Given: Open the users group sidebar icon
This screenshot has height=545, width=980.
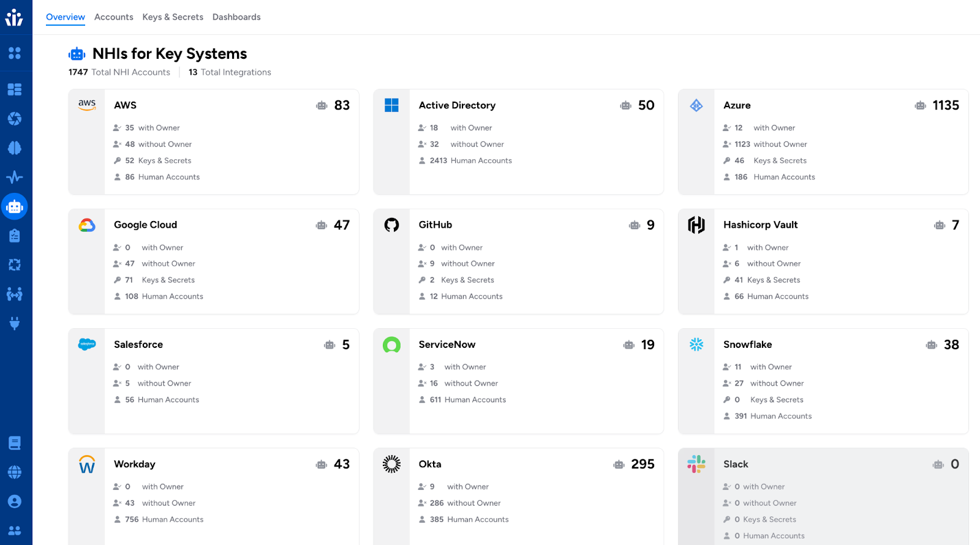Looking at the screenshot, I should click(x=15, y=530).
